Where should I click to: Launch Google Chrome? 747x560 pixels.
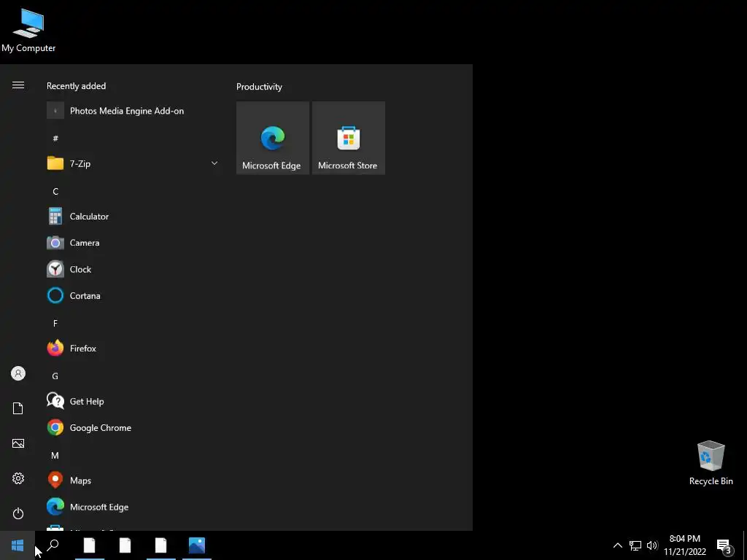tap(133, 427)
